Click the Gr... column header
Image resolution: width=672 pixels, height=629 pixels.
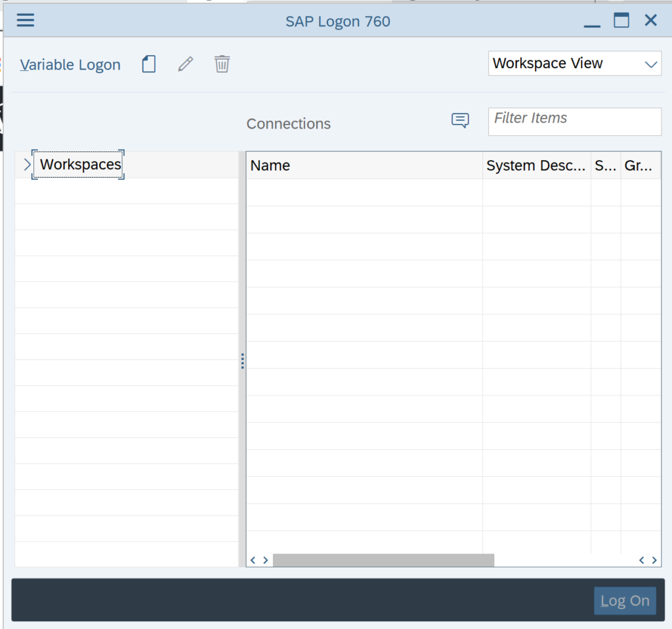tap(639, 166)
